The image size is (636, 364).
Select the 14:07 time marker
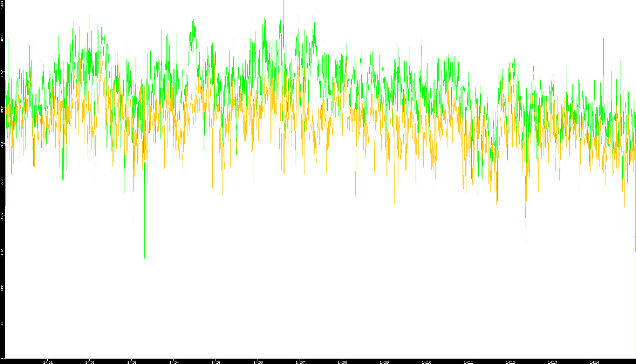300,362
